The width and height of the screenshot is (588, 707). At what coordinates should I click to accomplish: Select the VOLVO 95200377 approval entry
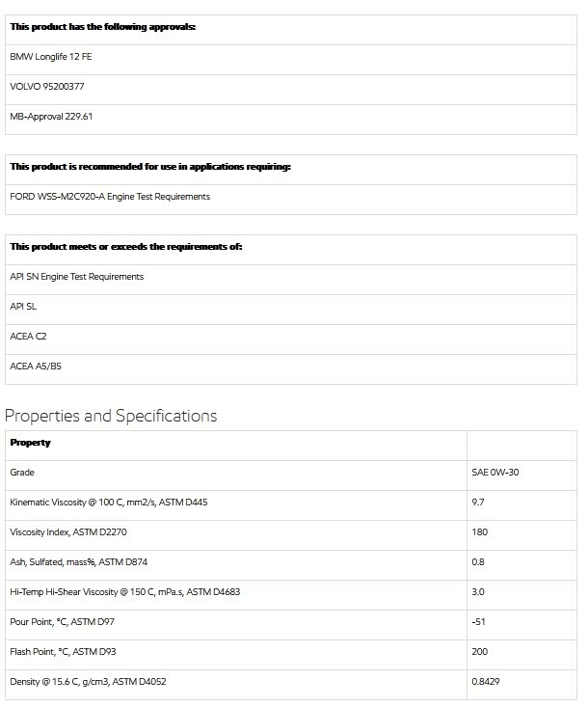tap(47, 87)
